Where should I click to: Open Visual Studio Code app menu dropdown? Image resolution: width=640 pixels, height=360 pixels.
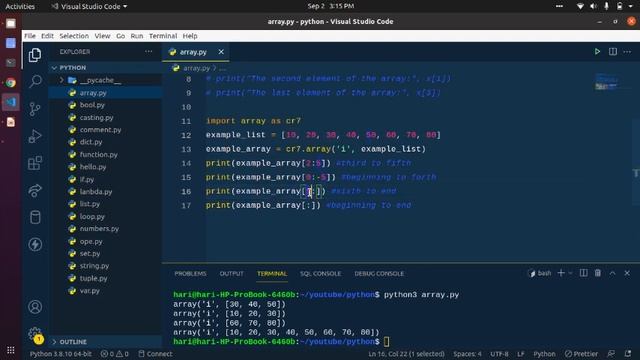(89, 7)
